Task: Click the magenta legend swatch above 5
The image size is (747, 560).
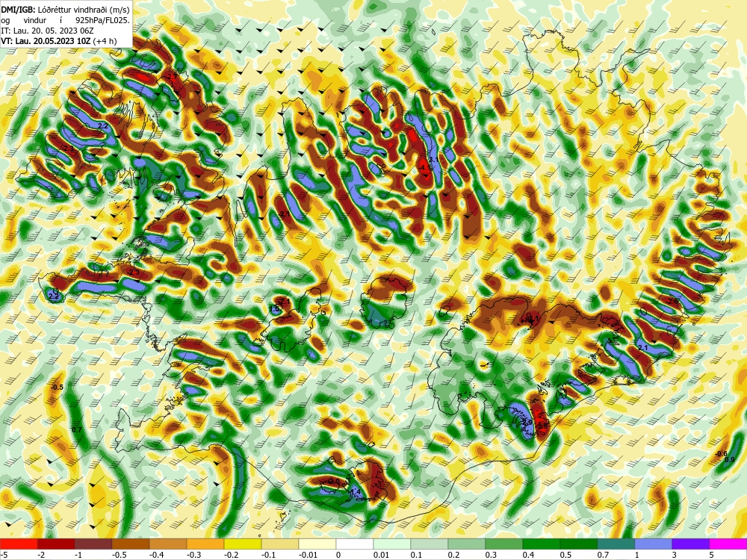Action: click(728, 544)
